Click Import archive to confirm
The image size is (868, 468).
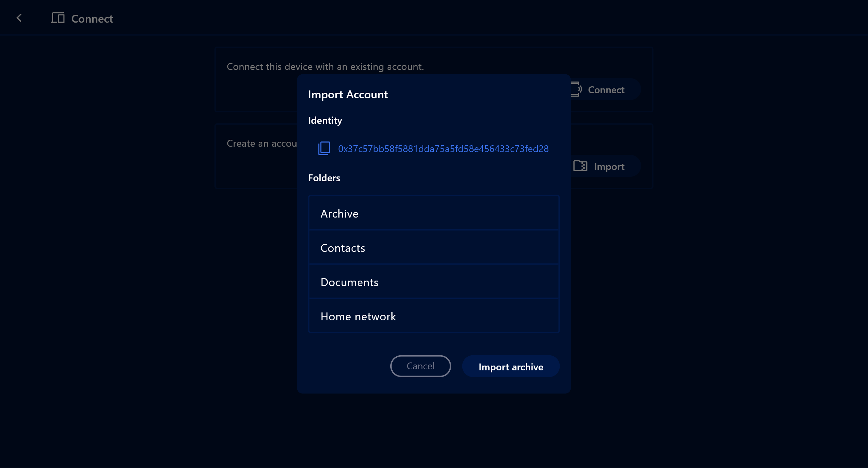point(510,367)
